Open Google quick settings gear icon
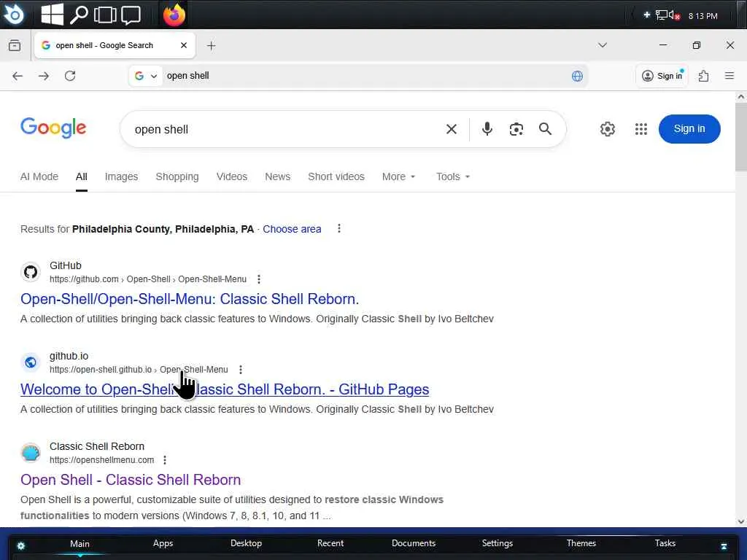This screenshot has height=560, width=747. click(x=608, y=129)
